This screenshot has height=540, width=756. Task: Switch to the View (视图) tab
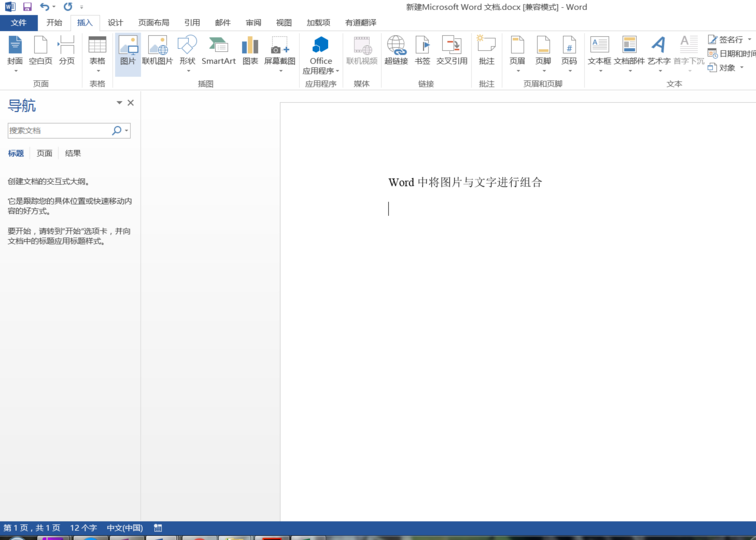tap(284, 23)
